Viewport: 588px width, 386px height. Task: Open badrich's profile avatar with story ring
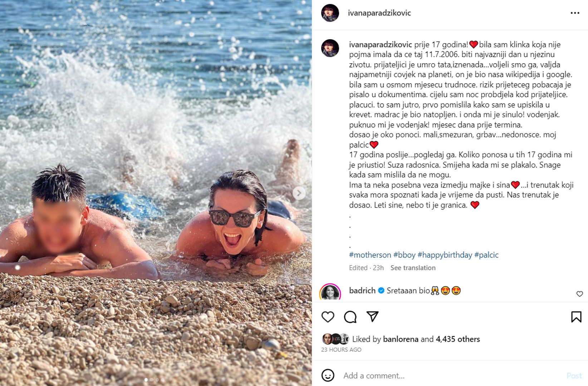[330, 292]
